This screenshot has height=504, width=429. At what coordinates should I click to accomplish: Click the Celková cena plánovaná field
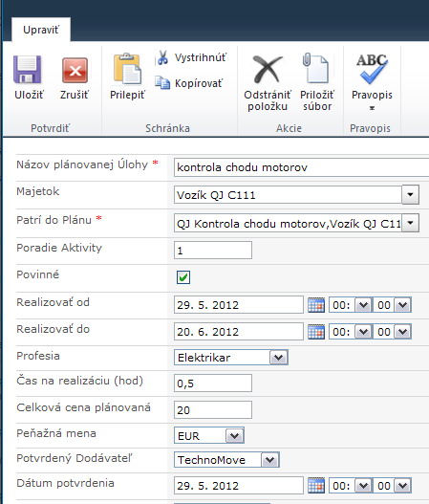213,410
